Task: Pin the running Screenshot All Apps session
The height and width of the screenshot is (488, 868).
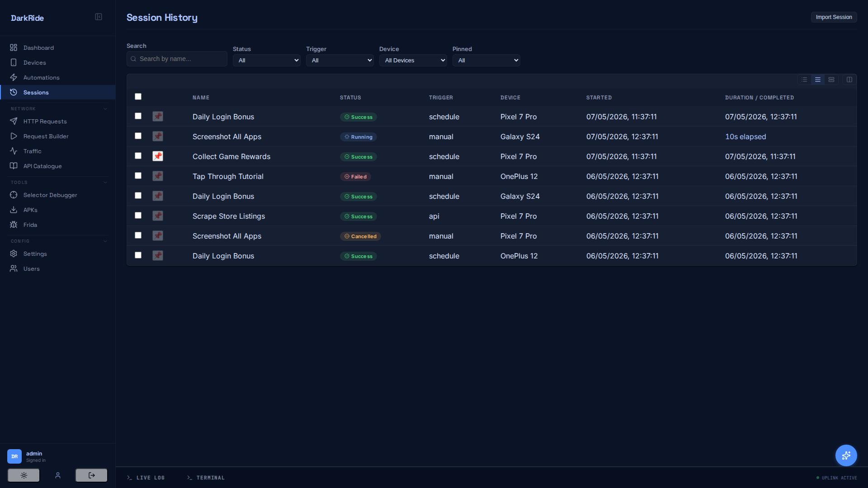Action: (158, 136)
